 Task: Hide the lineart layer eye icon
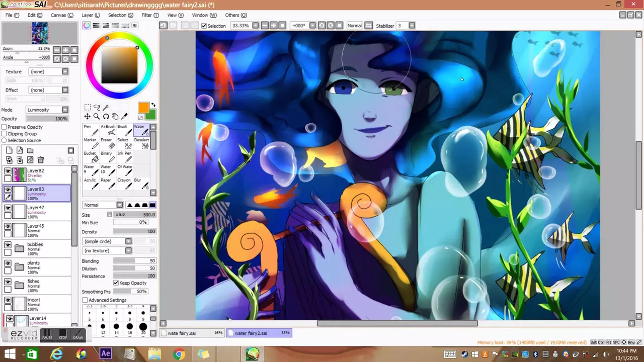coord(8,301)
